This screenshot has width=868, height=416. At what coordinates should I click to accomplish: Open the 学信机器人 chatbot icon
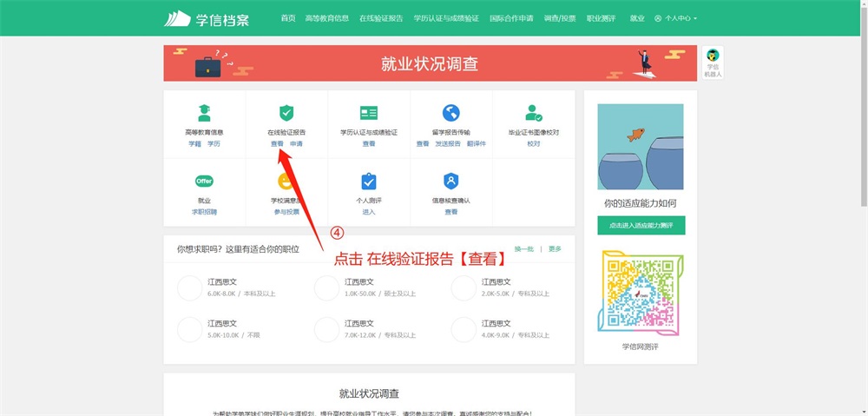[x=712, y=57]
